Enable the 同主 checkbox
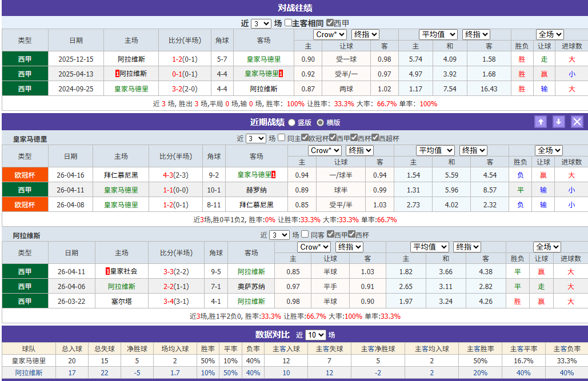This screenshot has width=588, height=381. click(281, 137)
